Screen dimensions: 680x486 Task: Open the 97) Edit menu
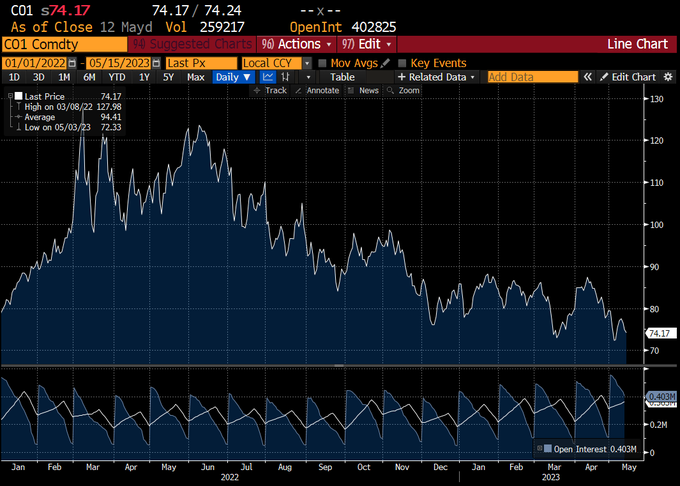(x=366, y=44)
